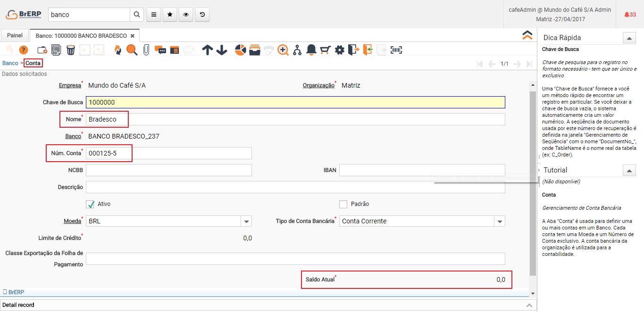Click the trash can delete record icon
Viewport: 644px width, 312px height.
point(70,50)
